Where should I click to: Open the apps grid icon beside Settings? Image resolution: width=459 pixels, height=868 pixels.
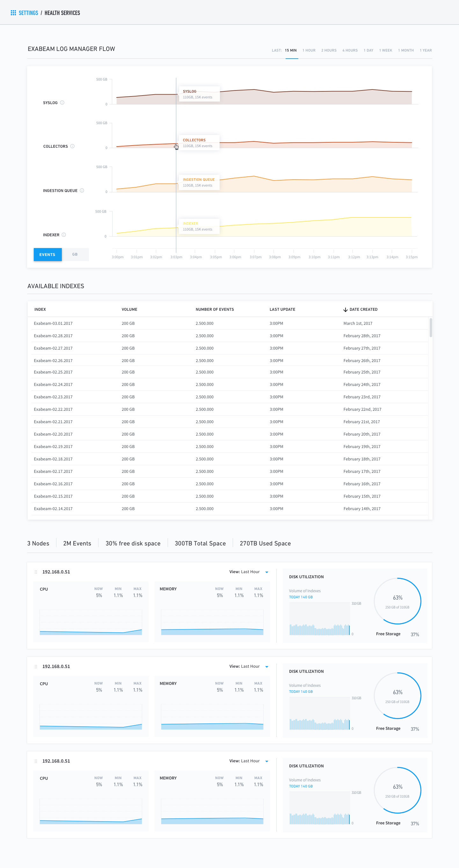13,13
